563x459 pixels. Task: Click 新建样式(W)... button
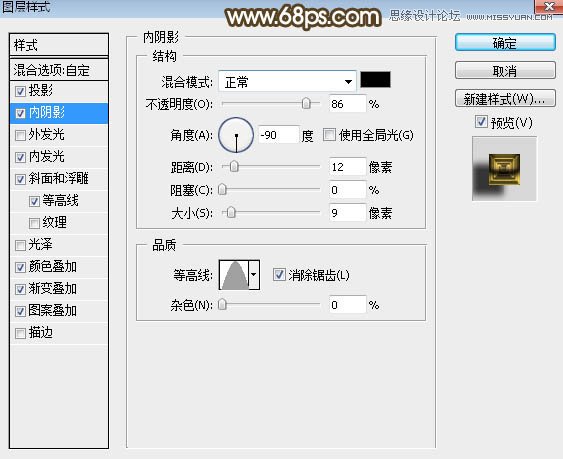click(x=505, y=98)
